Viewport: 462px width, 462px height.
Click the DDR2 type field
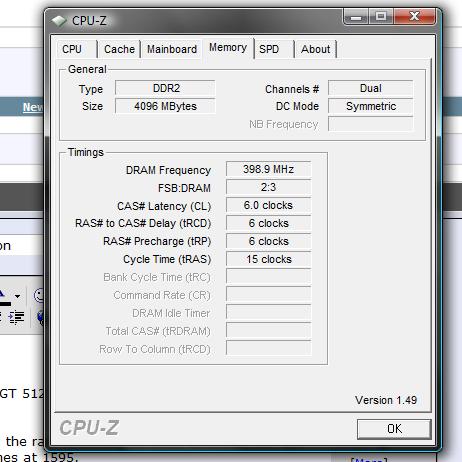165,88
